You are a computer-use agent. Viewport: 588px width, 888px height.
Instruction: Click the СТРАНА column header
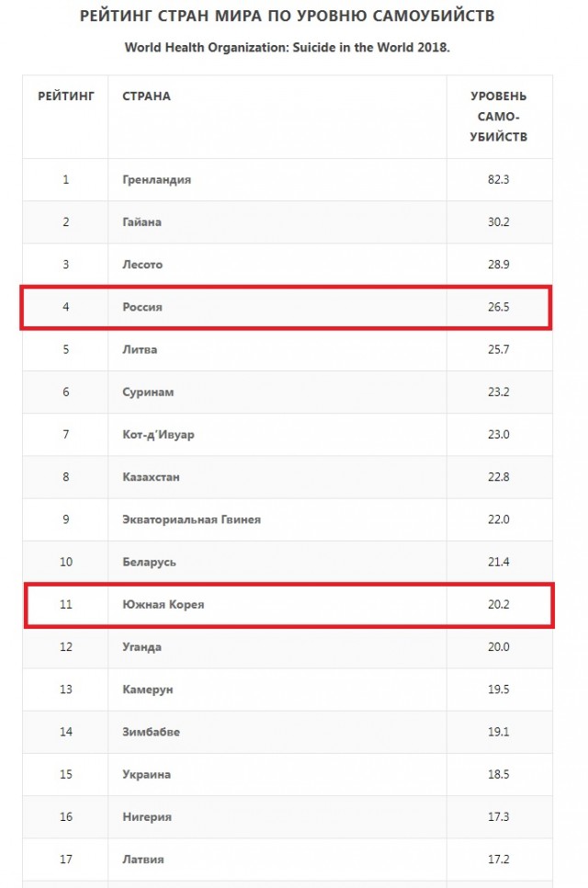[x=147, y=97]
